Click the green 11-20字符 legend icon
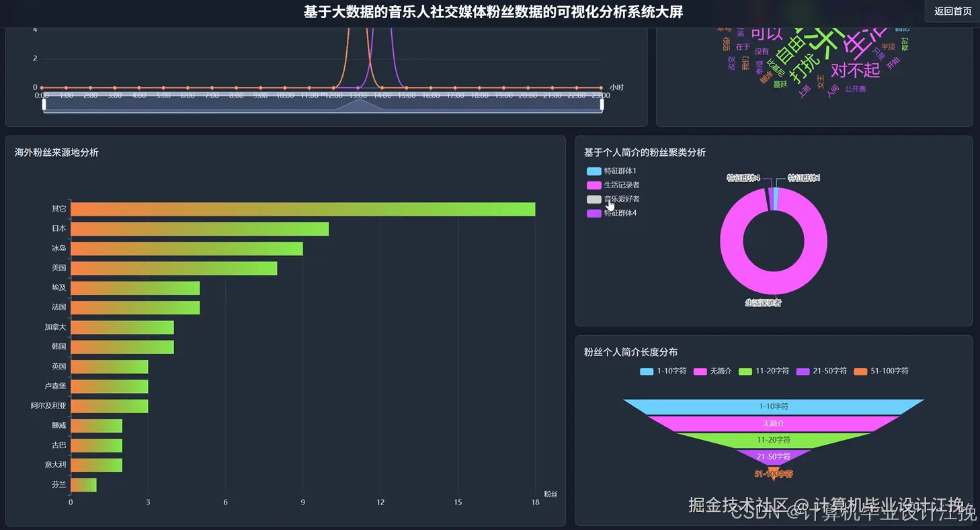 745,370
